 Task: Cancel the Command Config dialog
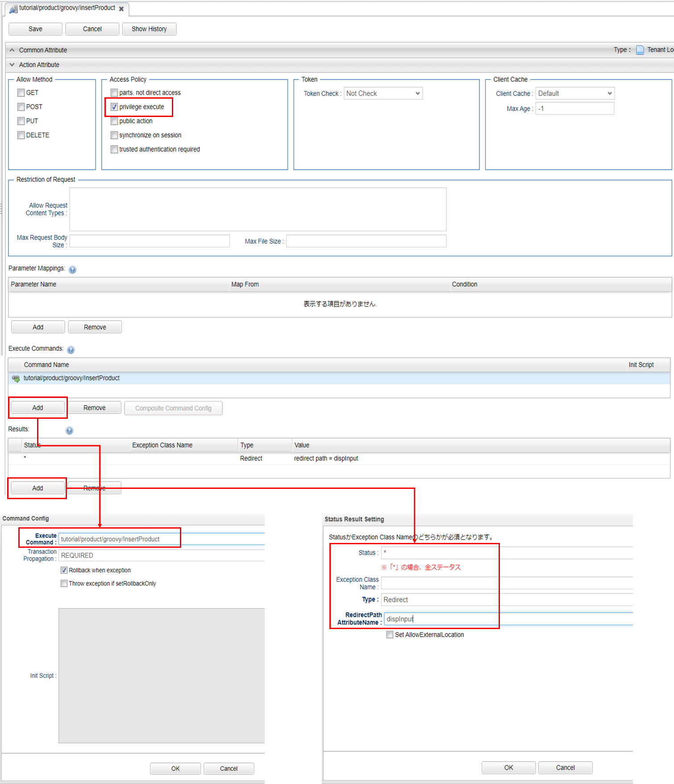tap(229, 768)
